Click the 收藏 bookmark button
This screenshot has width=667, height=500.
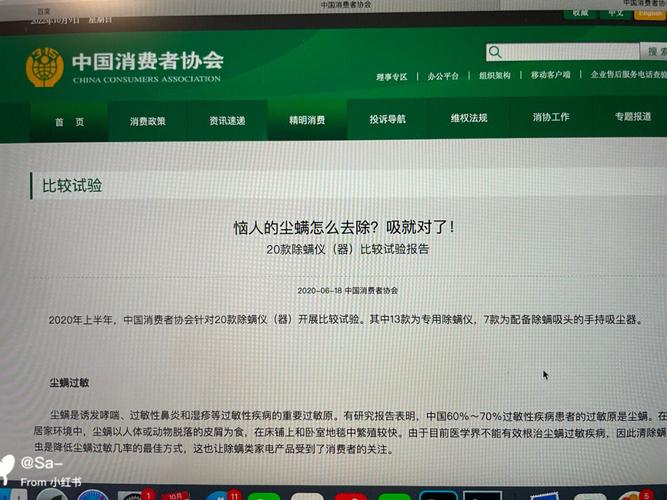point(580,13)
